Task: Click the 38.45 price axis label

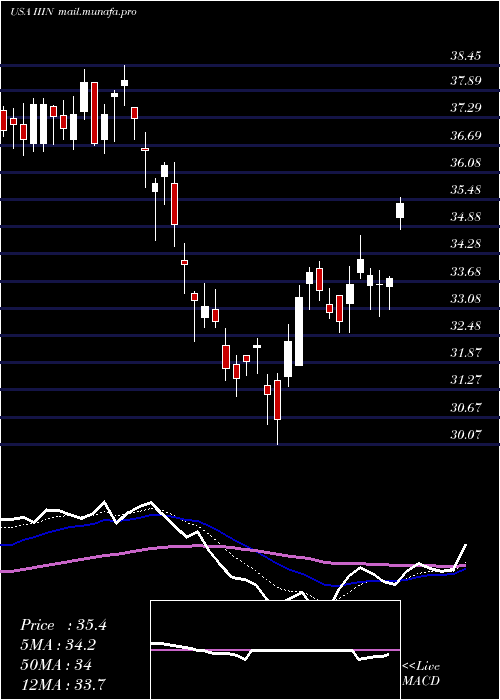Action: [466, 56]
